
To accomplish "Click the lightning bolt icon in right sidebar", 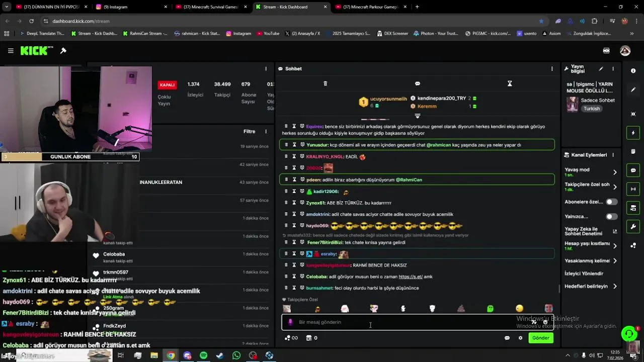I will point(633,133).
